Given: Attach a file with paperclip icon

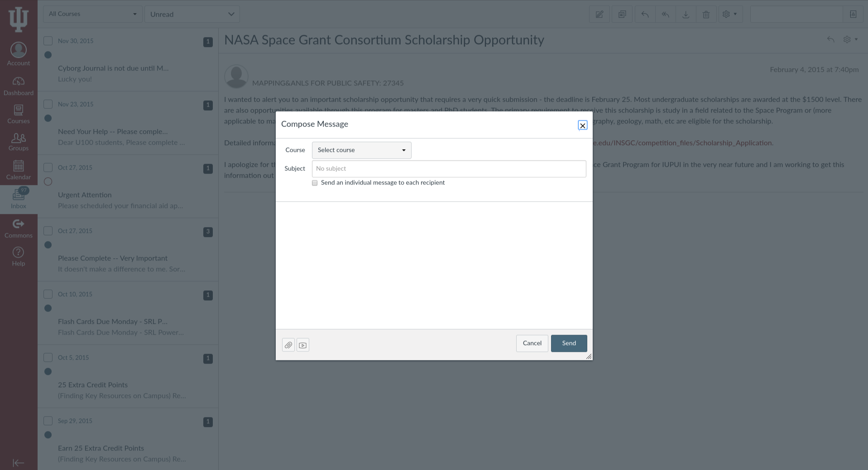Looking at the screenshot, I should pos(288,345).
